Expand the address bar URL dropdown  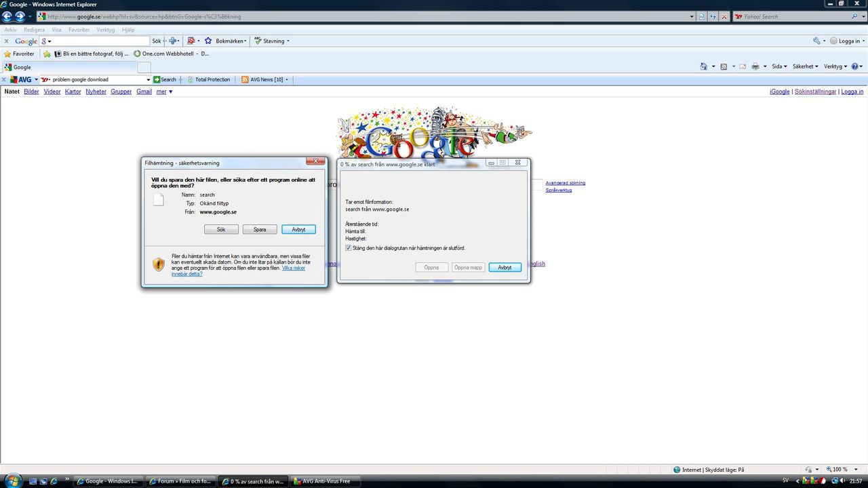(692, 16)
